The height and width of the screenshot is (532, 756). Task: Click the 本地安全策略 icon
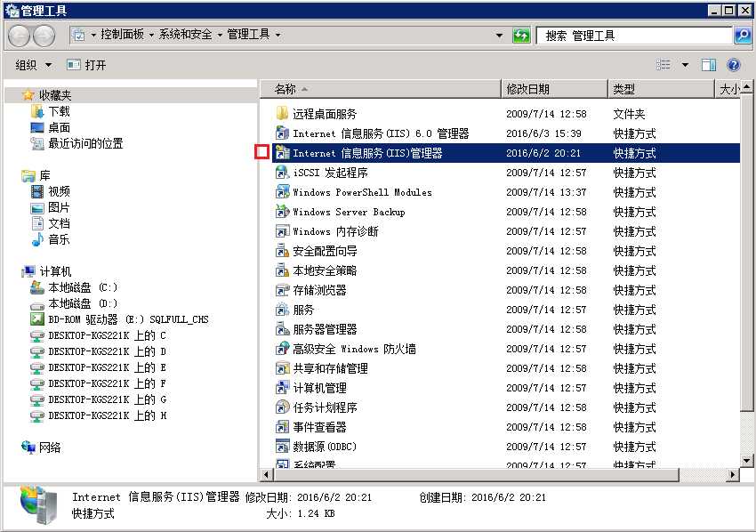pyautogui.click(x=282, y=270)
